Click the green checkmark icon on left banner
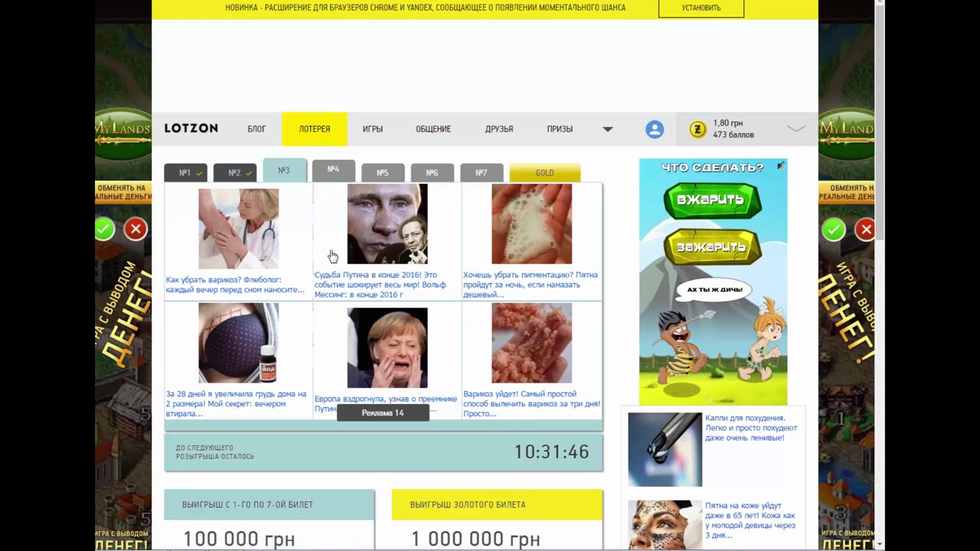The width and height of the screenshot is (980, 551). (x=104, y=229)
